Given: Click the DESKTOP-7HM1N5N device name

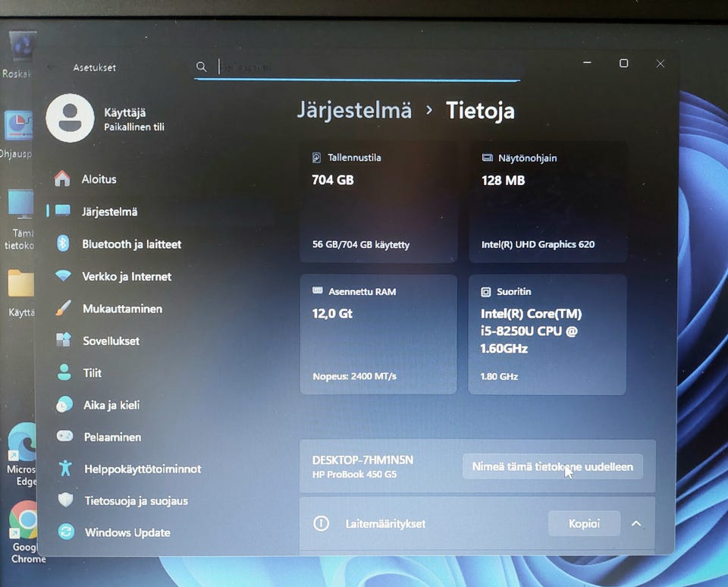Looking at the screenshot, I should pyautogui.click(x=362, y=460).
